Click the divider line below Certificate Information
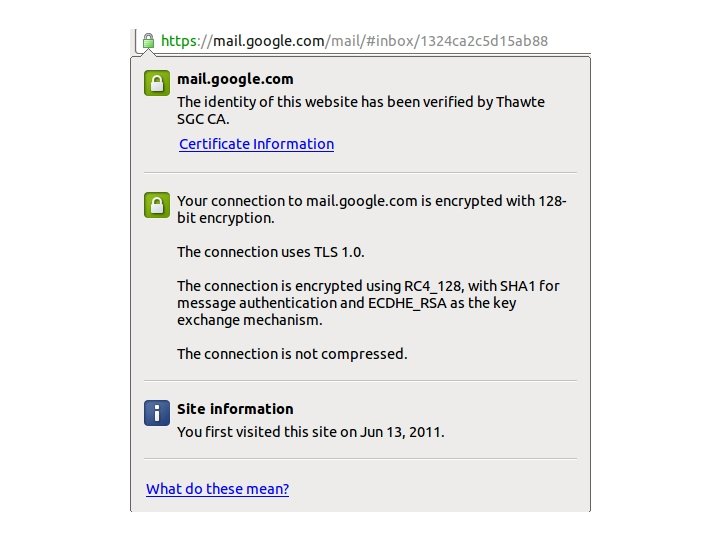The height and width of the screenshot is (540, 720). click(360, 173)
